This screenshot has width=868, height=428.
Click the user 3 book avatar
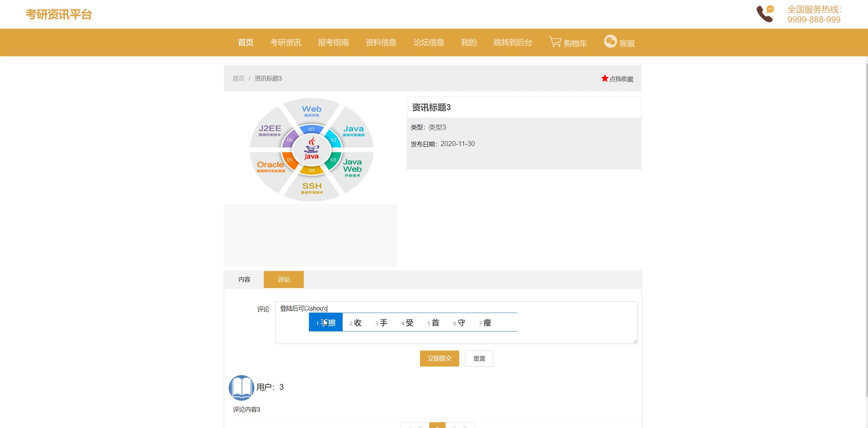[x=241, y=388]
